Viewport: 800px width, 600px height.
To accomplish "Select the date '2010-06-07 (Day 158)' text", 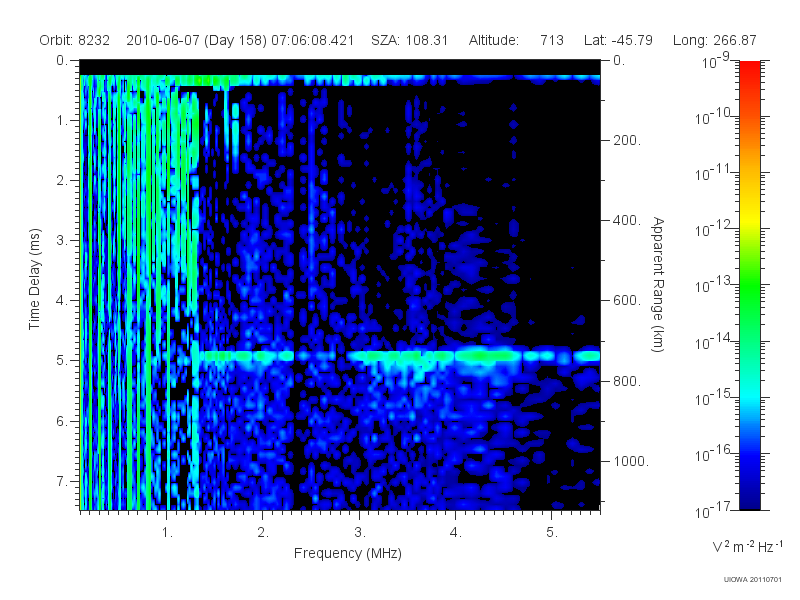I will 196,40.
